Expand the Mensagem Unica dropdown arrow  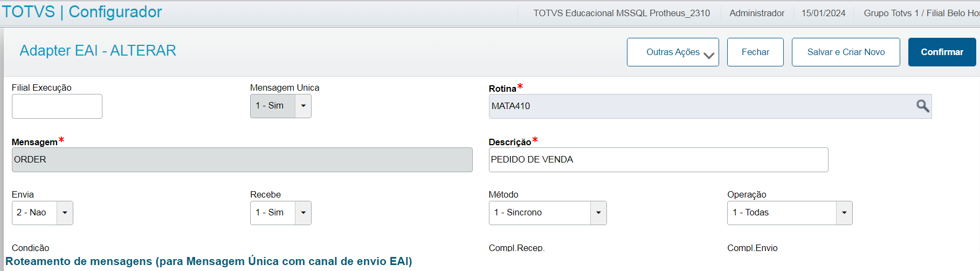[x=303, y=106]
